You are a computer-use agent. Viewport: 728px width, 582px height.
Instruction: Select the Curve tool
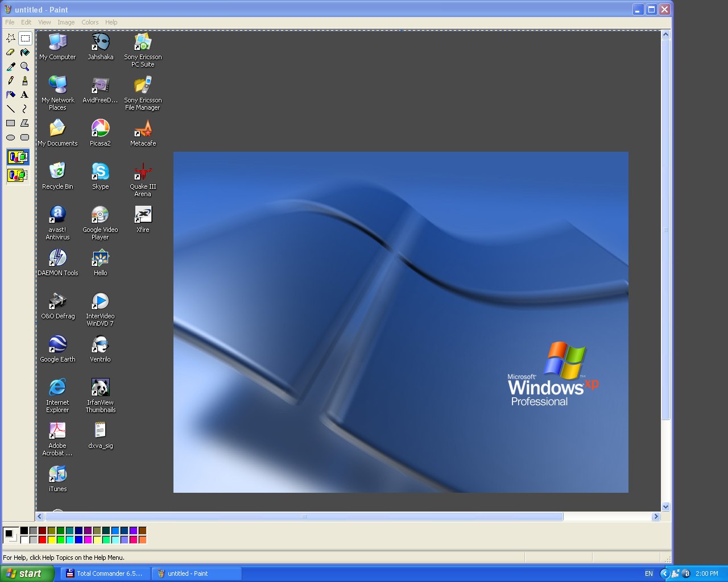point(25,109)
